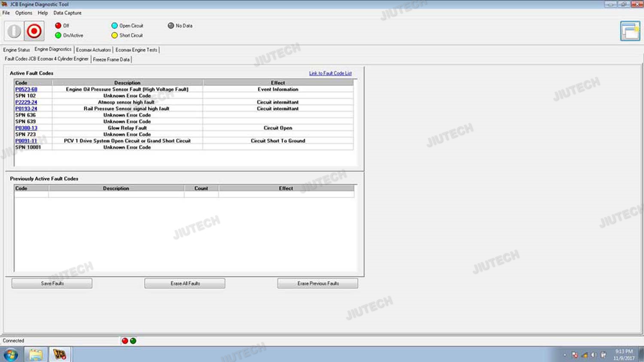The width and height of the screenshot is (644, 362).
Task: Open Windows Explorer folder from taskbar
Action: 36,354
